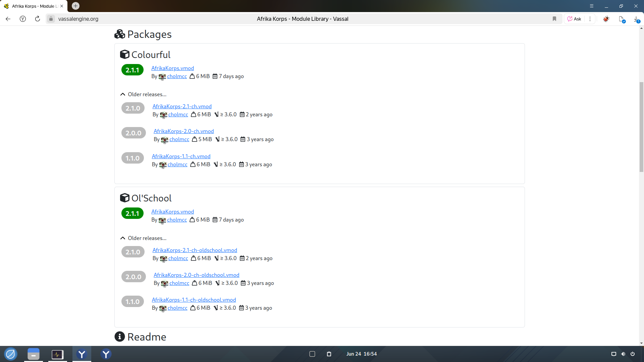Open the system monitor taskbar app
644x362 pixels.
click(x=58, y=354)
